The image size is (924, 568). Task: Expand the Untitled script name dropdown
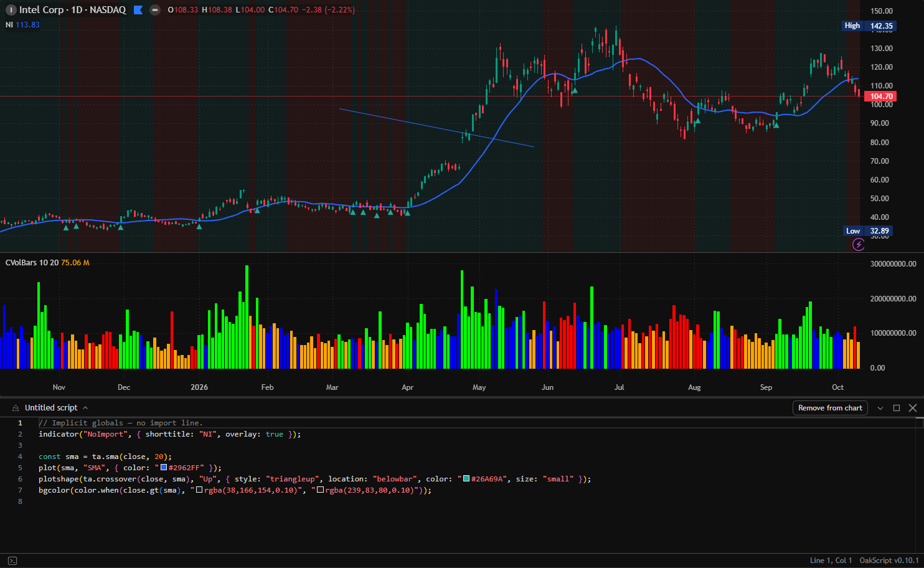(x=85, y=408)
